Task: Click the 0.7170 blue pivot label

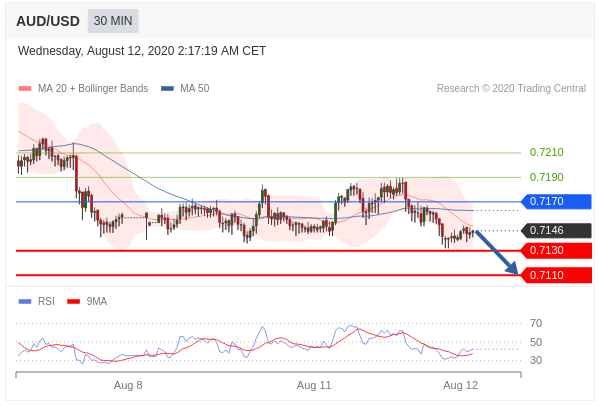Action: click(x=557, y=201)
